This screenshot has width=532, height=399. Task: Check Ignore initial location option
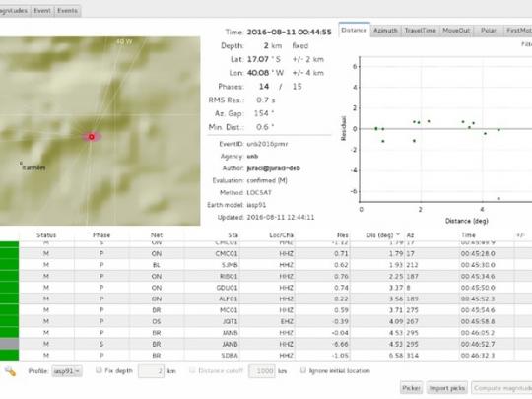tap(303, 370)
